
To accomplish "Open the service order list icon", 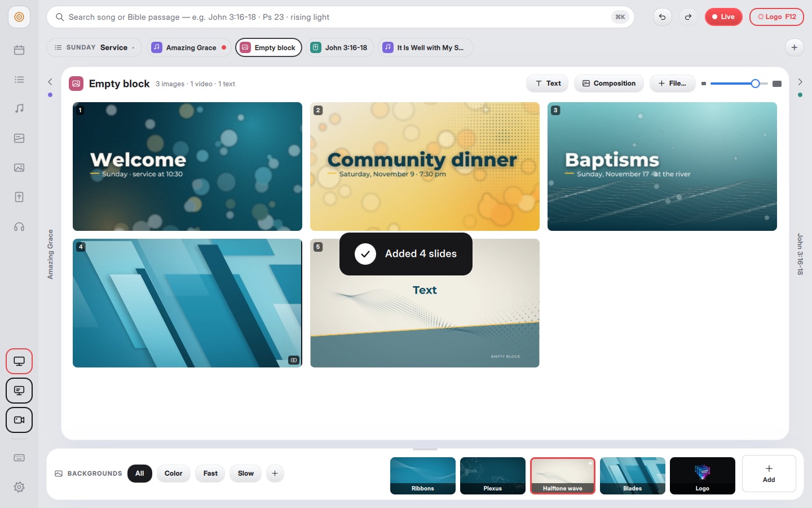I will point(19,80).
